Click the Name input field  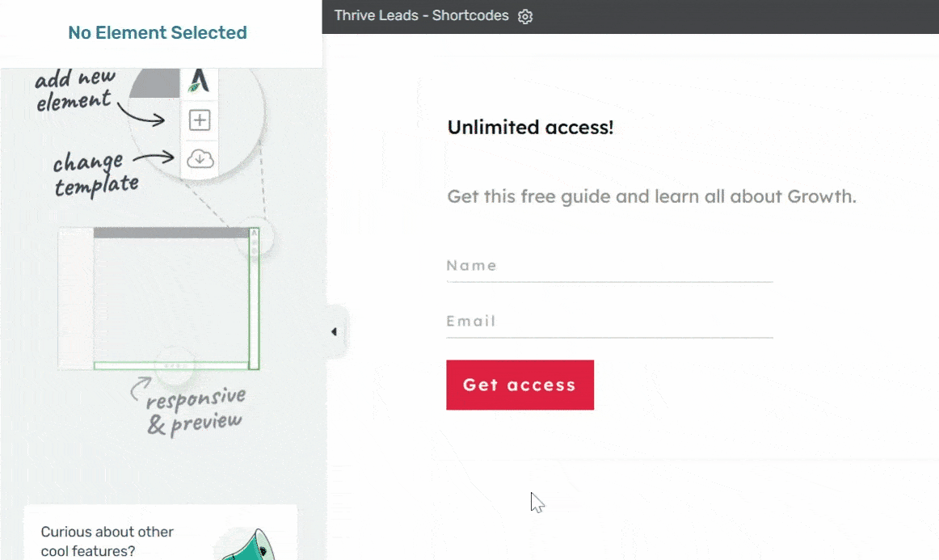(x=608, y=266)
